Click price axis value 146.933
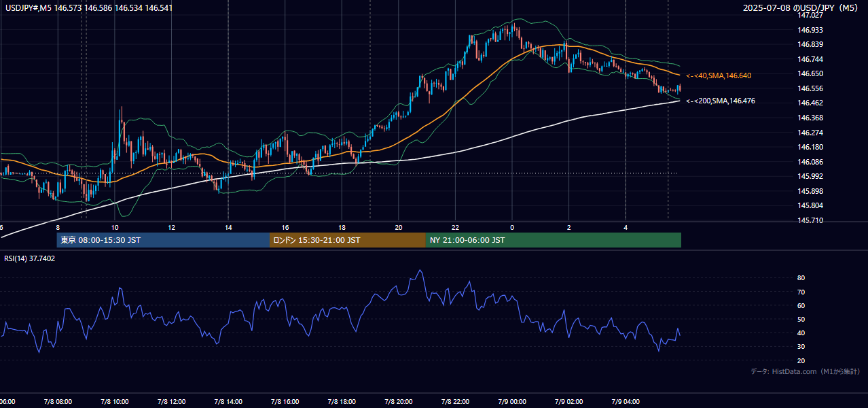This screenshot has height=408, width=868. tap(811, 30)
